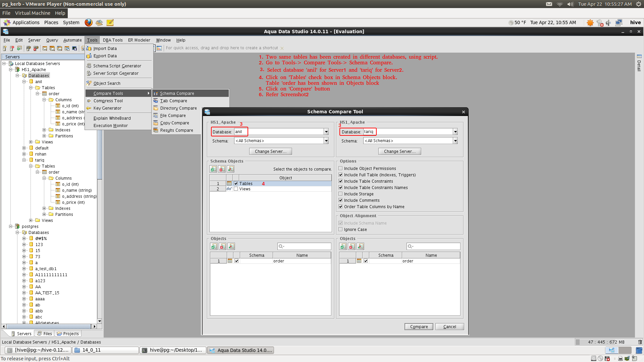Click Tab Compare menu entry icon

click(156, 101)
